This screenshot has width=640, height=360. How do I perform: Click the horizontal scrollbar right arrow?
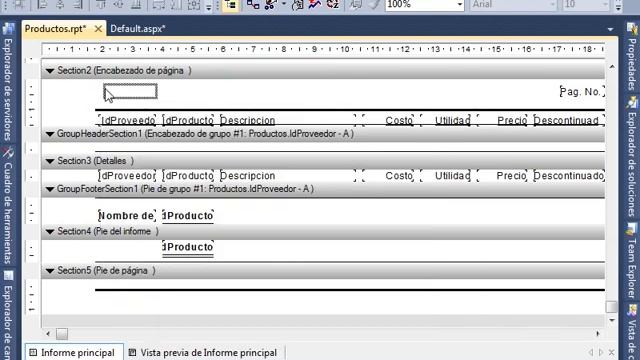pos(598,334)
